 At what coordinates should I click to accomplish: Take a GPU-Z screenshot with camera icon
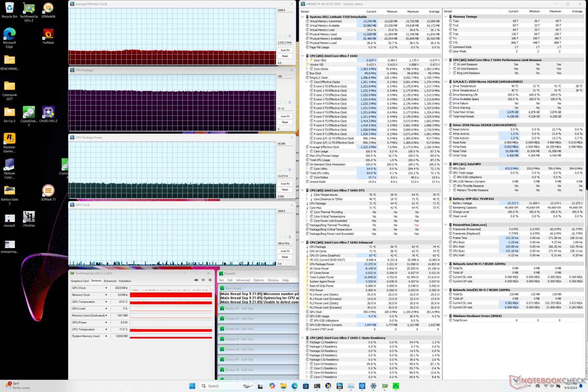(x=196, y=280)
